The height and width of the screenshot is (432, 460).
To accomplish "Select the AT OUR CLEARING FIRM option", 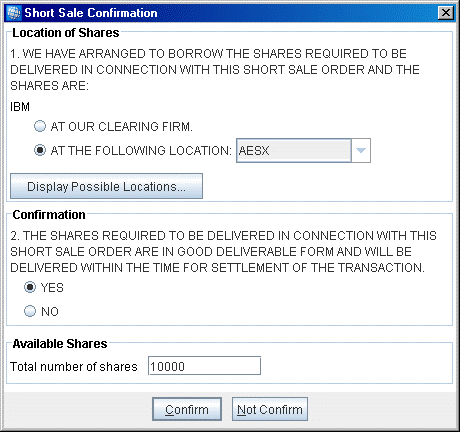I will click(40, 126).
